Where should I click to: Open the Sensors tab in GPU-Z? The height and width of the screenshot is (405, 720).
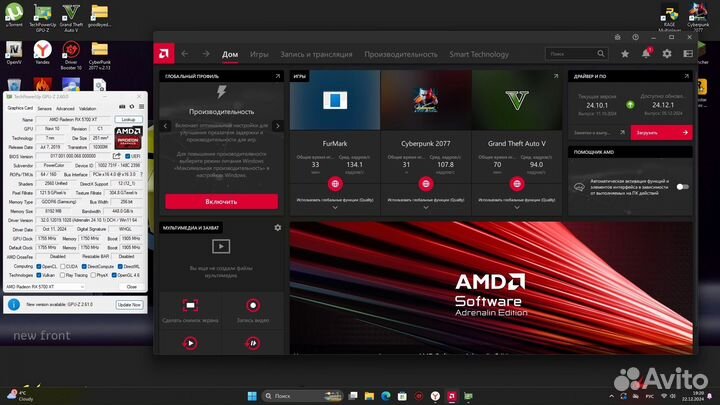tap(45, 109)
